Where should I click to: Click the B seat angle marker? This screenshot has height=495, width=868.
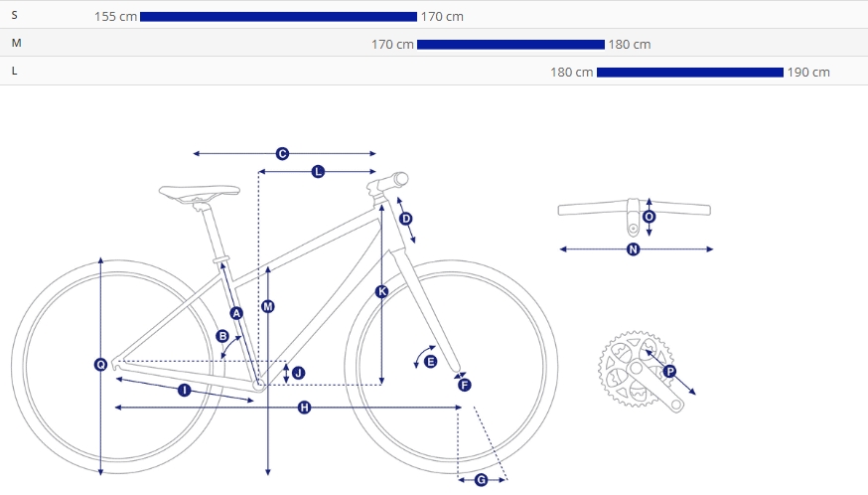pyautogui.click(x=222, y=336)
